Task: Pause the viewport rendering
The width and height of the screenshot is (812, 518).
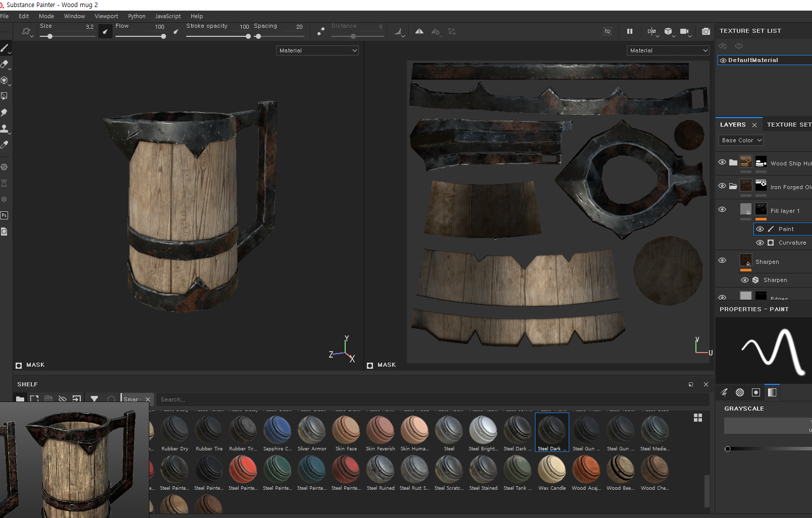Action: (x=630, y=31)
